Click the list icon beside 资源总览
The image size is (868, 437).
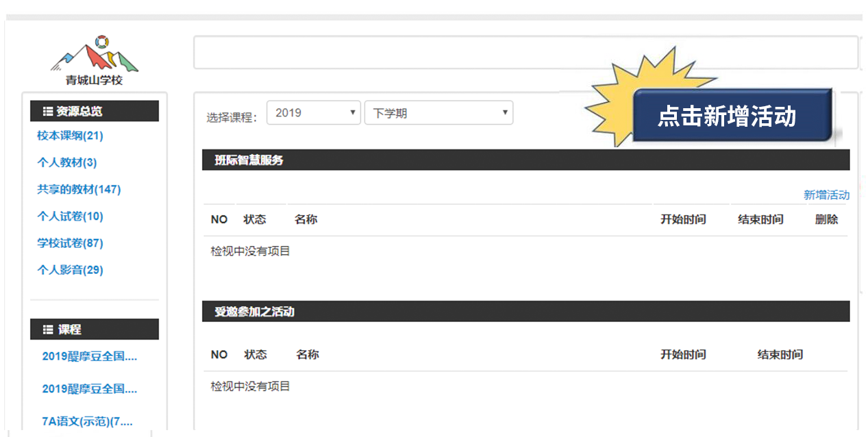[x=48, y=112]
